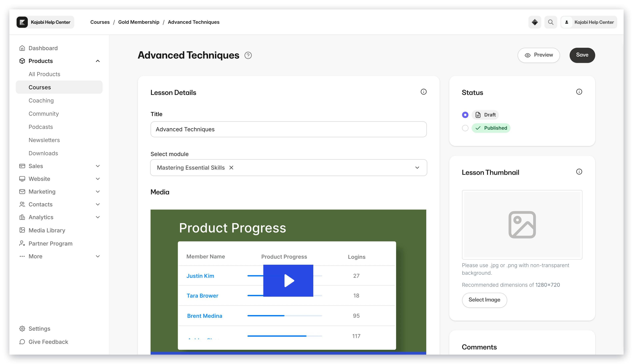Click the Draft document icon
Screen dimensions: 633x364
coord(478,115)
